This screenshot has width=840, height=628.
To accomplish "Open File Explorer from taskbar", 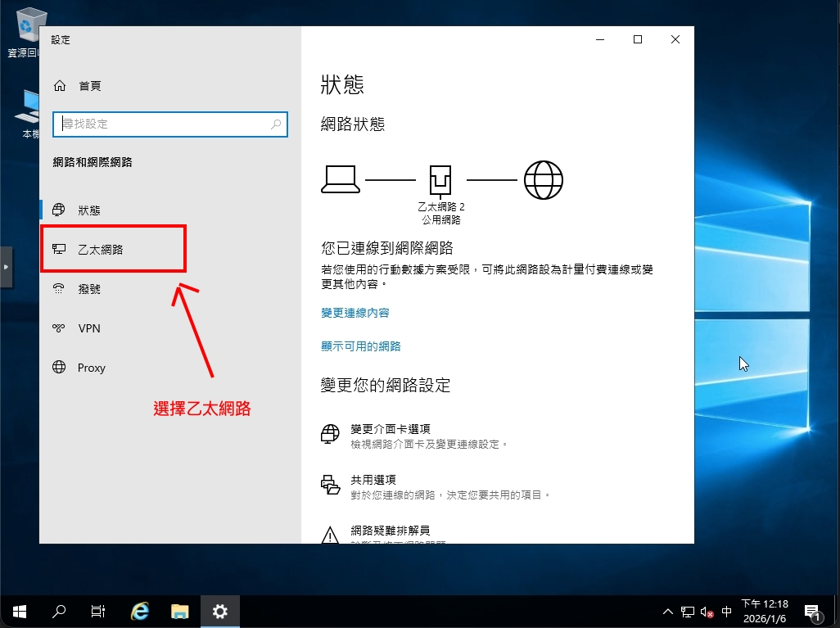I will 180,611.
